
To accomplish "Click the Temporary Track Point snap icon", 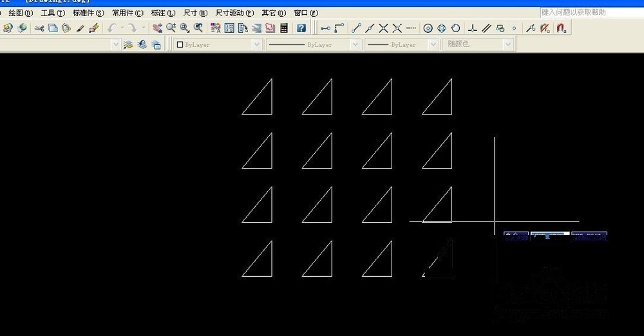I will click(x=326, y=28).
